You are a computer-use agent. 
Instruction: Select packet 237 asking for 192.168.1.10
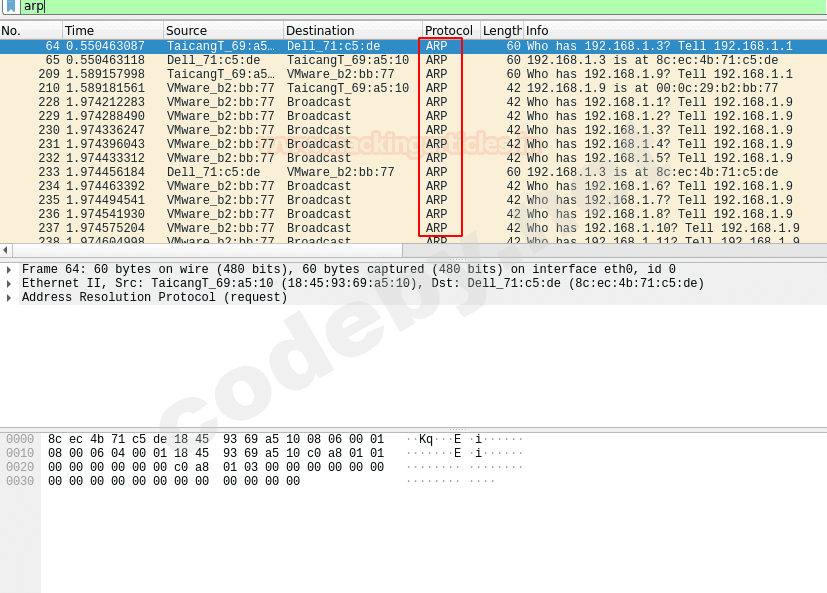(400, 229)
